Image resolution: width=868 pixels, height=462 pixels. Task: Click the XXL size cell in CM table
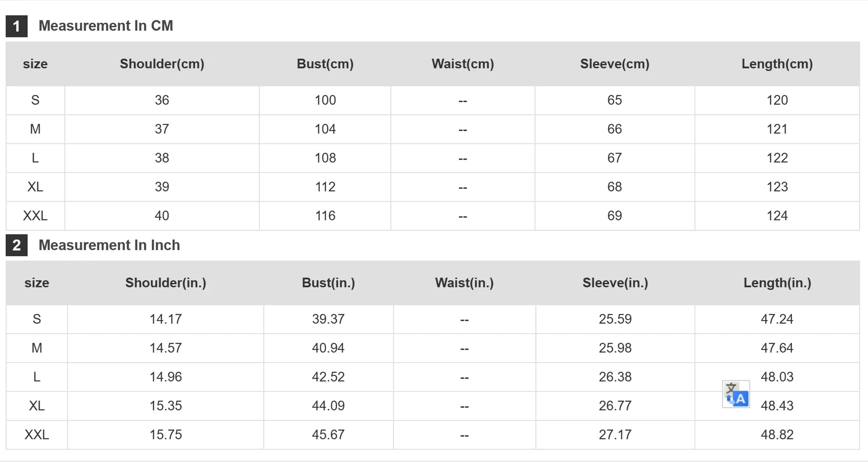[35, 216]
